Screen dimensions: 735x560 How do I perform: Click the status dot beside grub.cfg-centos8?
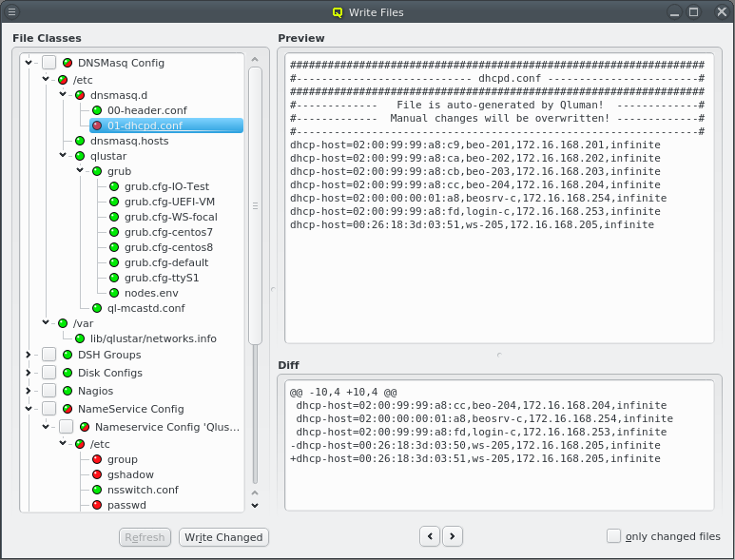[114, 247]
